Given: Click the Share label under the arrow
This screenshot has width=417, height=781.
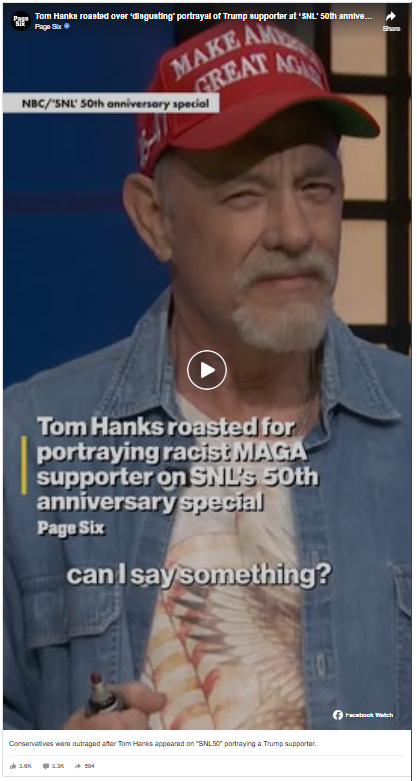Looking at the screenshot, I should tap(391, 29).
